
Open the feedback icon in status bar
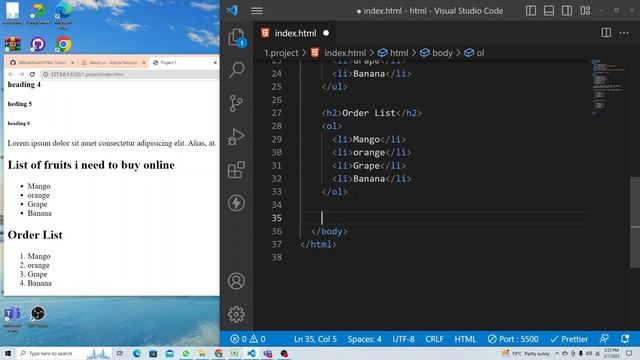coord(604,339)
